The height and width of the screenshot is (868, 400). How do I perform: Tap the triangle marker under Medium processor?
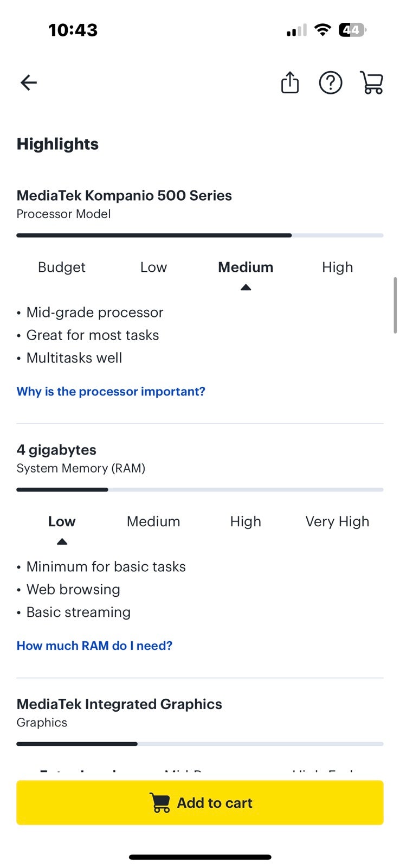246,288
